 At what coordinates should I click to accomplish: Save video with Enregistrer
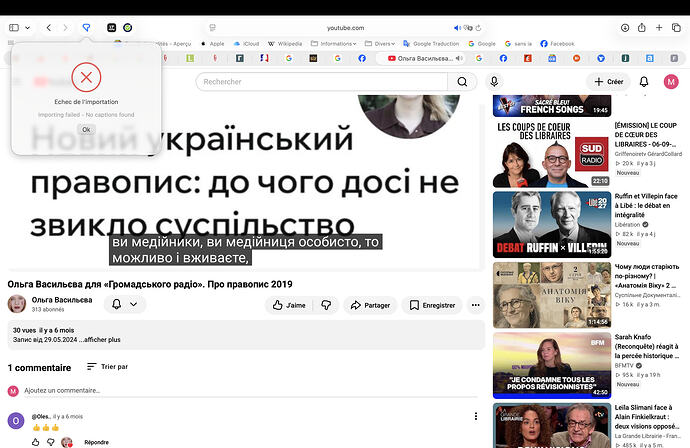point(432,305)
